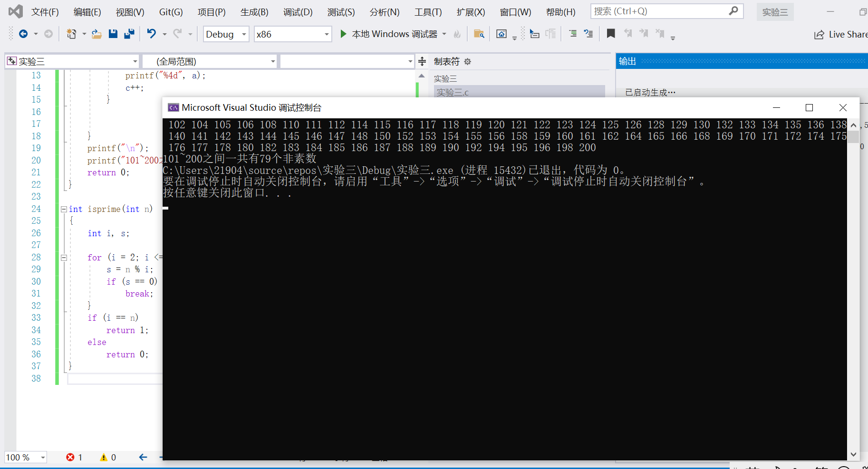Screen dimensions: 868x469
Task: Click the Redo toolbar icon
Action: click(x=178, y=34)
